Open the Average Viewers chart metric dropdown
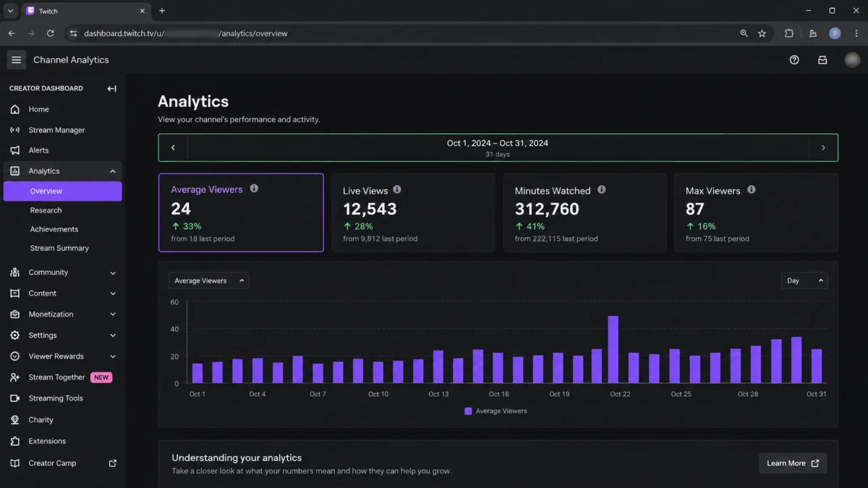The image size is (868, 488). [208, 281]
